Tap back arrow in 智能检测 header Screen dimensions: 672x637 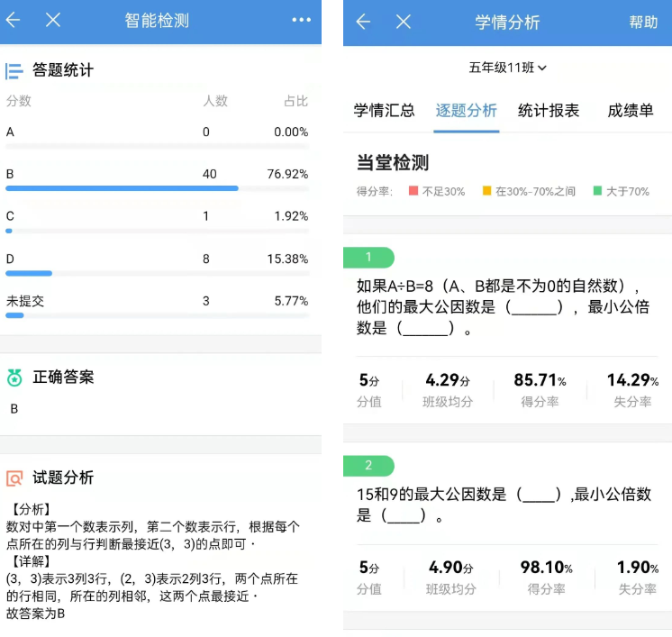click(x=14, y=20)
